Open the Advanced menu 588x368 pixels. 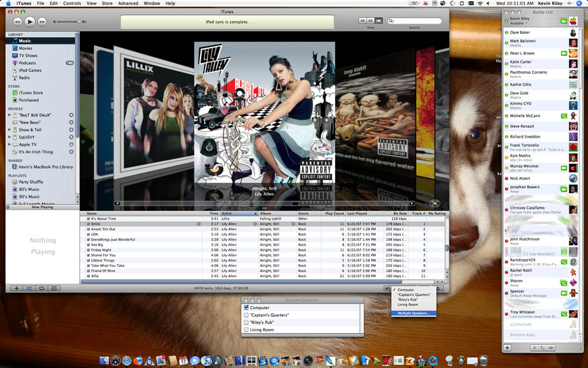pos(128,3)
